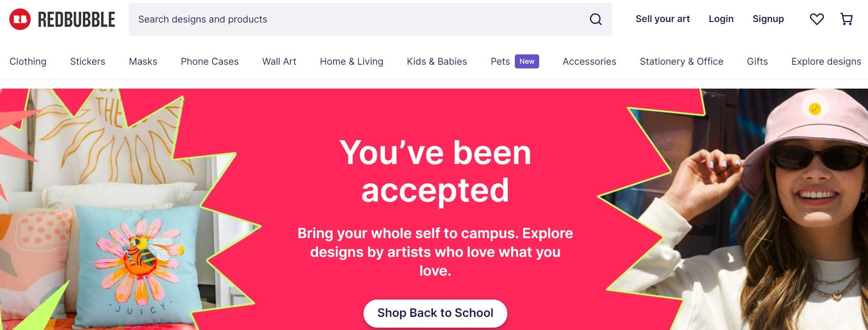This screenshot has width=868, height=330.
Task: Click the Sell your art link
Action: point(662,19)
